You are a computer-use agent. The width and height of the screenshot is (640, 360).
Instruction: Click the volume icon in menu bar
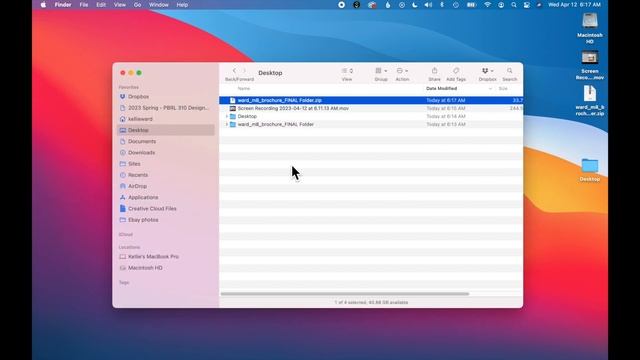[x=428, y=5]
